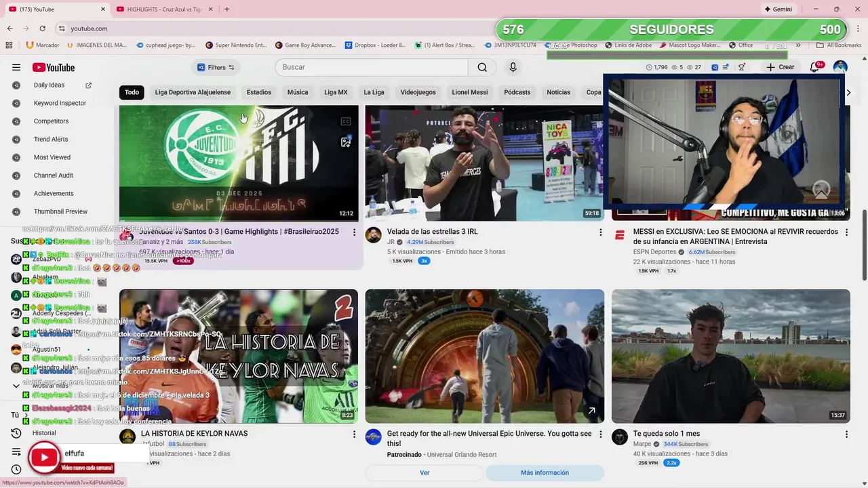Click closed captions icon on Juventude thumbnail
This screenshot has height=488, width=868.
346,121
